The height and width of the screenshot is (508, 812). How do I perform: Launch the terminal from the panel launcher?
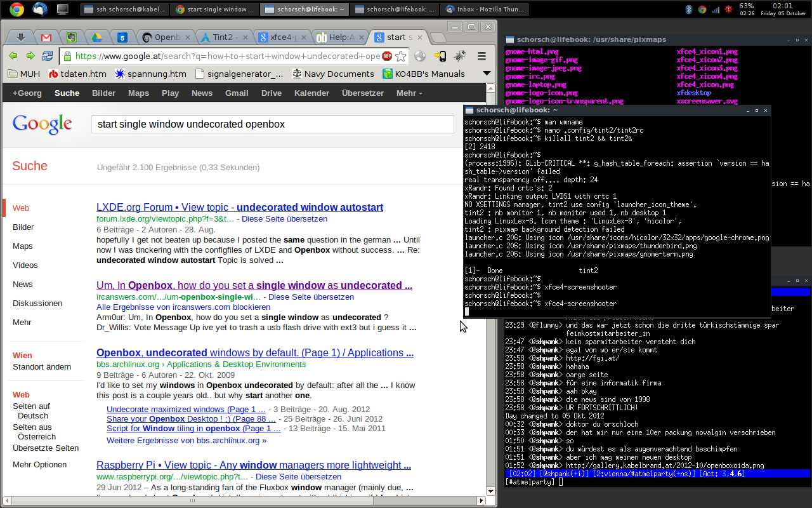click(62, 9)
